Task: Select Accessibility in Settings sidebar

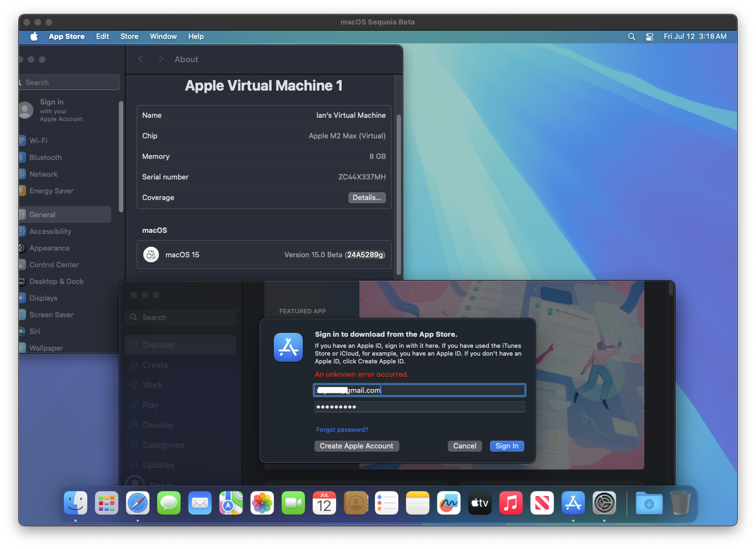Action: [x=65, y=232]
